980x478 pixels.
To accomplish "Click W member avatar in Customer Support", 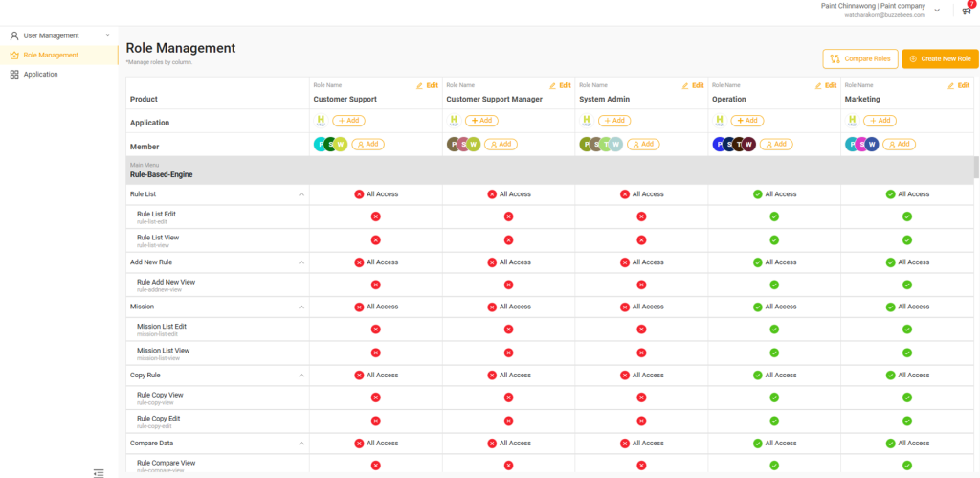I will [x=340, y=144].
